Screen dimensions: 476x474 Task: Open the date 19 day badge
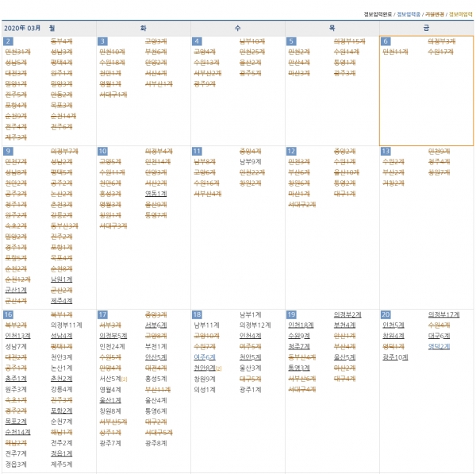pos(292,315)
